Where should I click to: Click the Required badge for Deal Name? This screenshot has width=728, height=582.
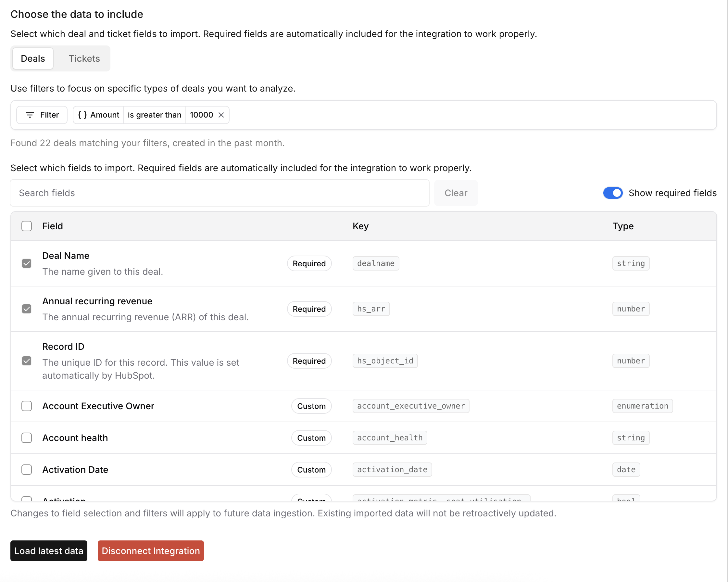309,263
